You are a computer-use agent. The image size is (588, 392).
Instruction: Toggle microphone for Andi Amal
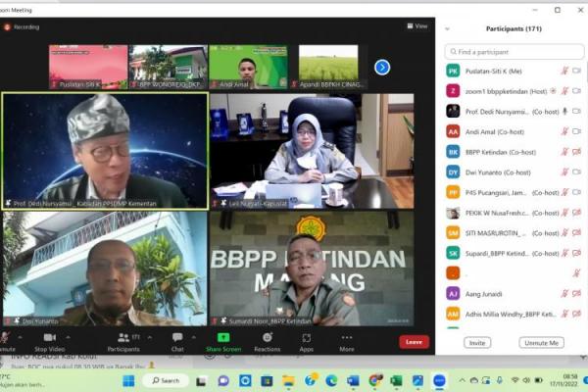(564, 131)
